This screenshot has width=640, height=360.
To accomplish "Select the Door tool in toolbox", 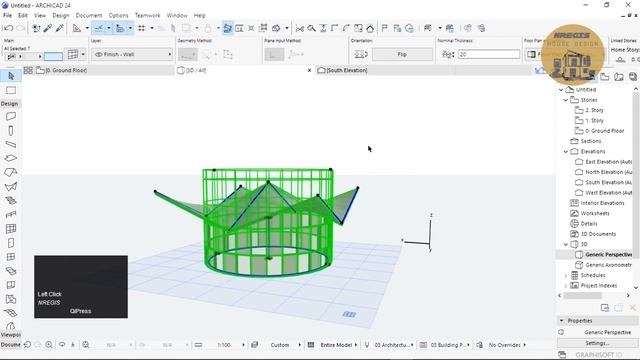I will 11,243.
